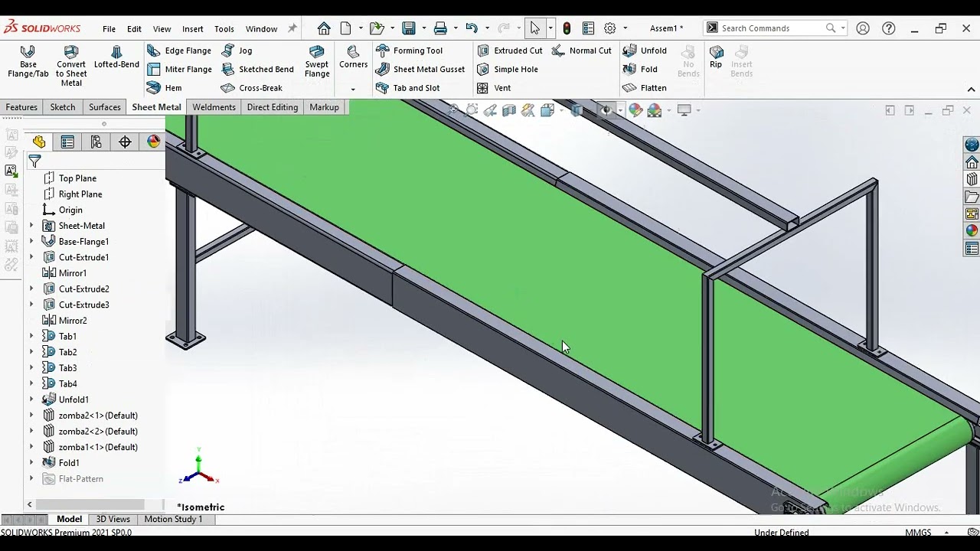Switch to the DimXpertManager tab icon
Screen dimensions: 980x551
(125, 142)
